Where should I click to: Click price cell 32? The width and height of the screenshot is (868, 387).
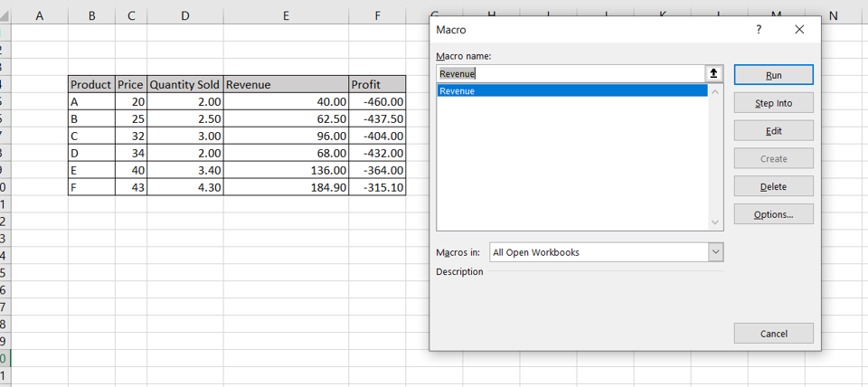click(x=130, y=137)
